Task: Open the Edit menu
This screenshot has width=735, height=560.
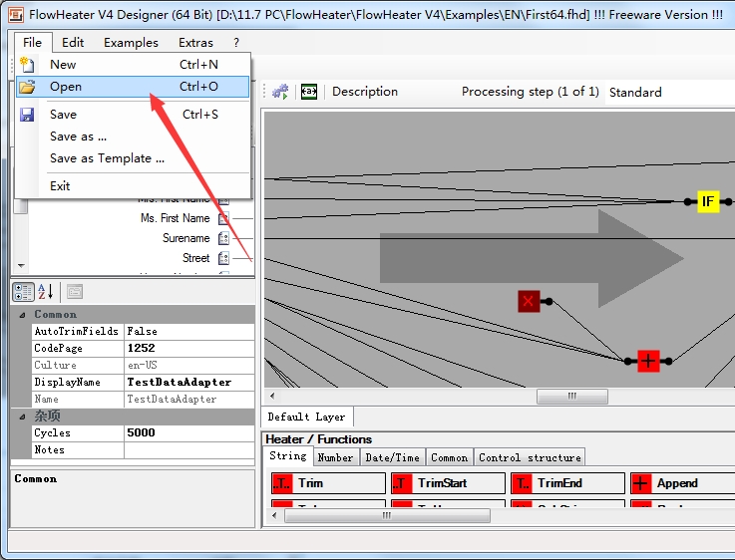Action: pyautogui.click(x=73, y=43)
